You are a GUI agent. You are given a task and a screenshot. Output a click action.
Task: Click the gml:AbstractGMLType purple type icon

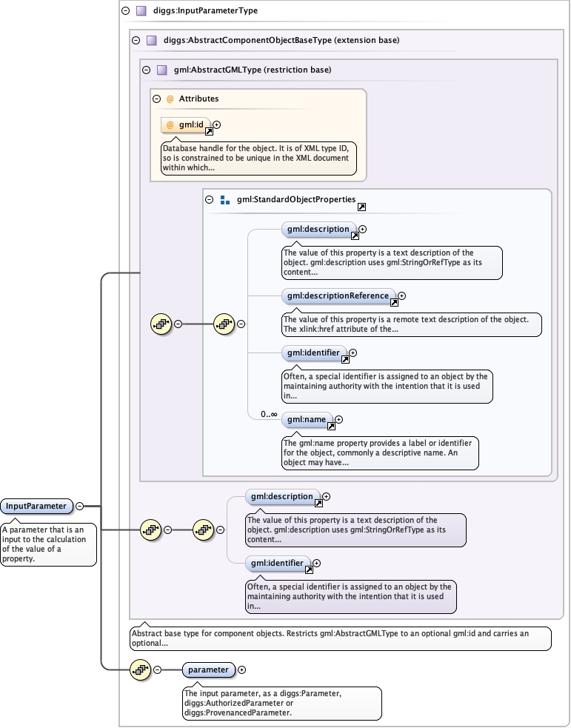coord(162,70)
